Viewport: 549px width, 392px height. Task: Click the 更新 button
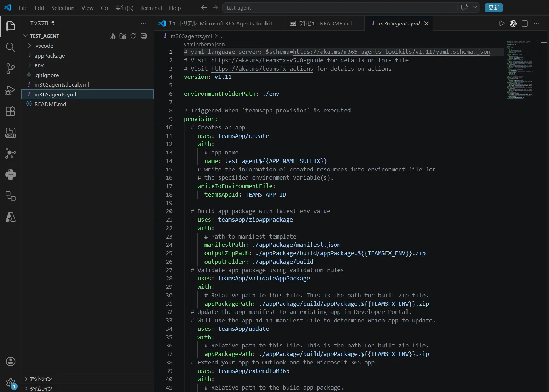[493, 7]
